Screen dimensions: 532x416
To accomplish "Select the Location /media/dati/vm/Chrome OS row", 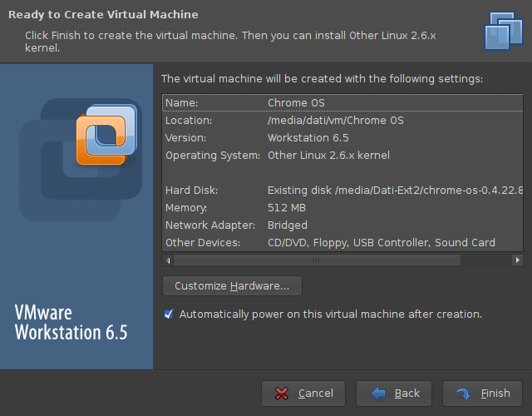I will click(342, 120).
